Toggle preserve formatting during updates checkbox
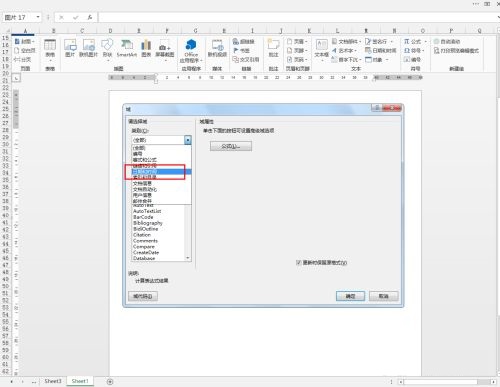The width and height of the screenshot is (500, 387). [x=299, y=263]
